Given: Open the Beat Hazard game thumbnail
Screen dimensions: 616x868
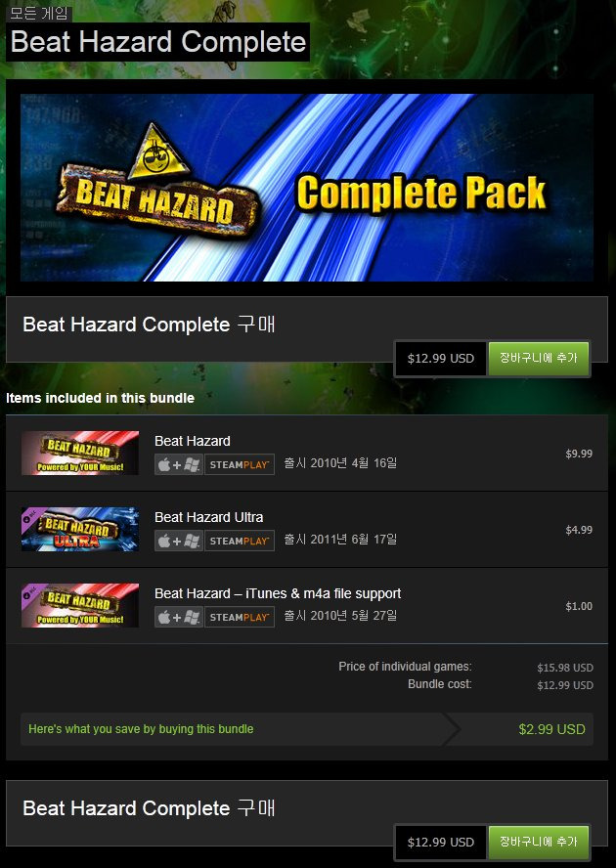Looking at the screenshot, I should click(80, 453).
